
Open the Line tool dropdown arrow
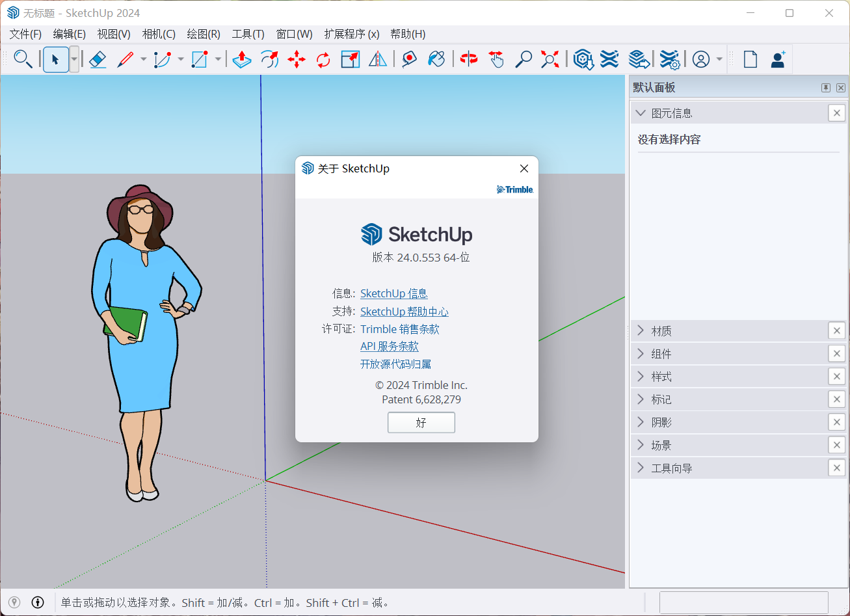point(143,60)
